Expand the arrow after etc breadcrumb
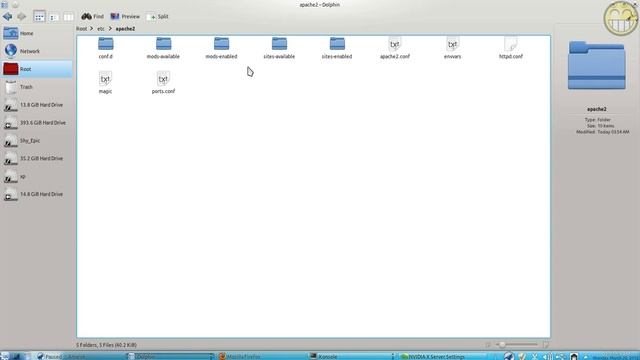This screenshot has height=360, width=640. 110,29
